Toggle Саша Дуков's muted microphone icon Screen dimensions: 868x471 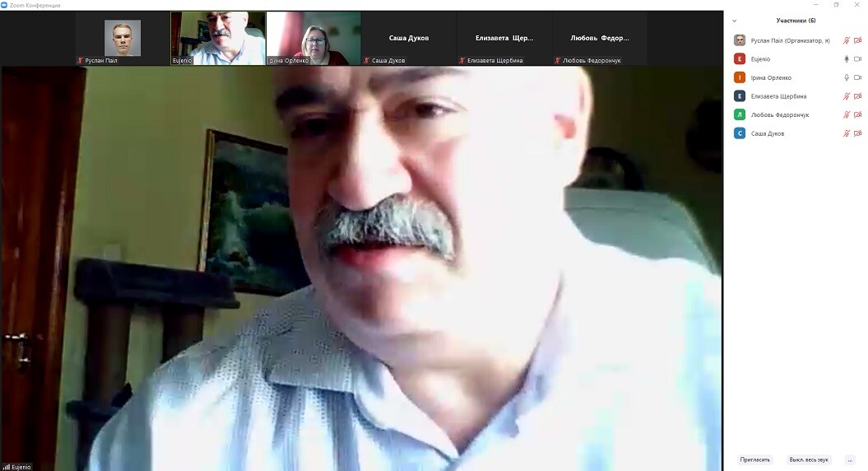click(x=846, y=133)
